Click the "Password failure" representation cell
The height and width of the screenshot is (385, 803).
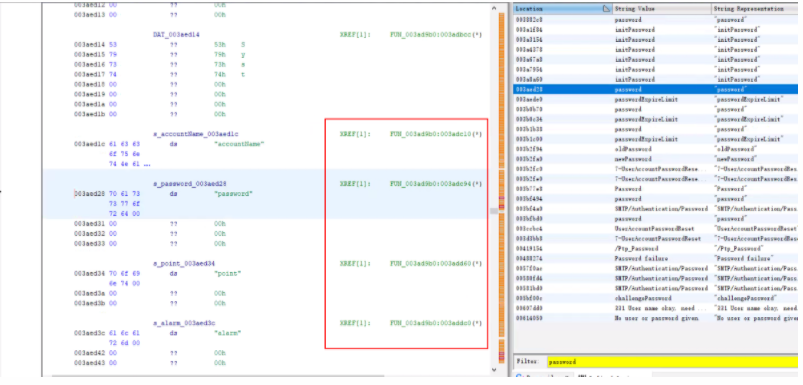(x=744, y=259)
